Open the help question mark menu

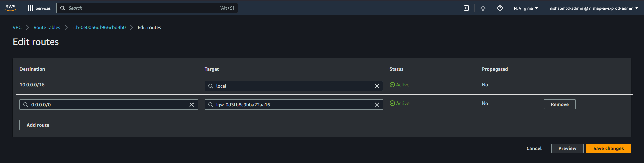(x=500, y=8)
